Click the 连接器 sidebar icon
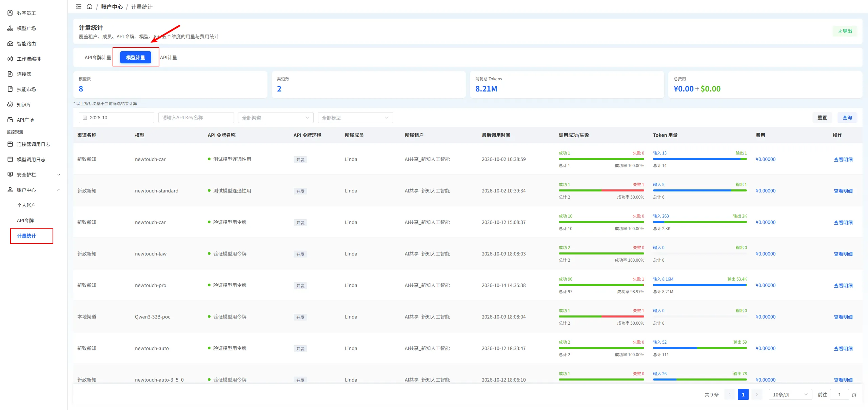The width and height of the screenshot is (868, 410). click(x=10, y=74)
